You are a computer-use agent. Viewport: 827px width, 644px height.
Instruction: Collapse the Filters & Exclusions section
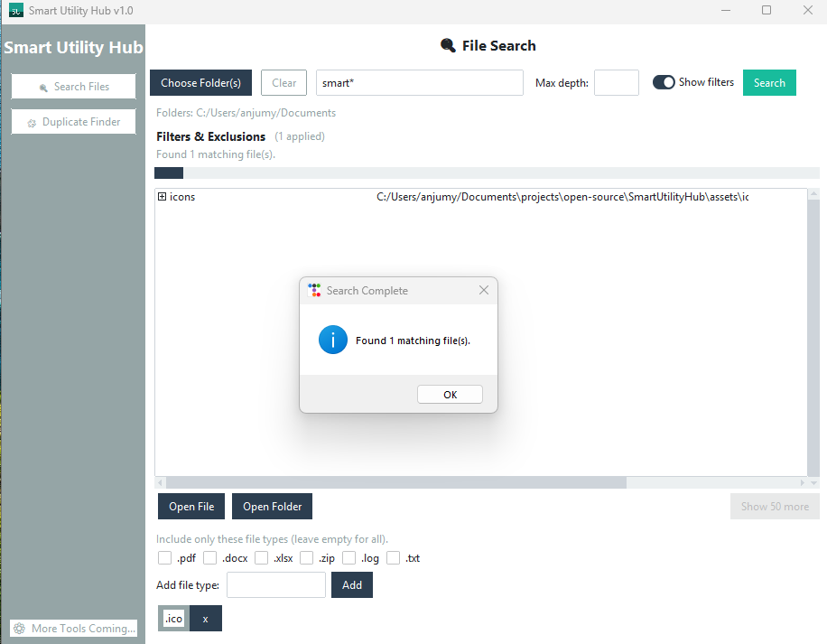(210, 135)
